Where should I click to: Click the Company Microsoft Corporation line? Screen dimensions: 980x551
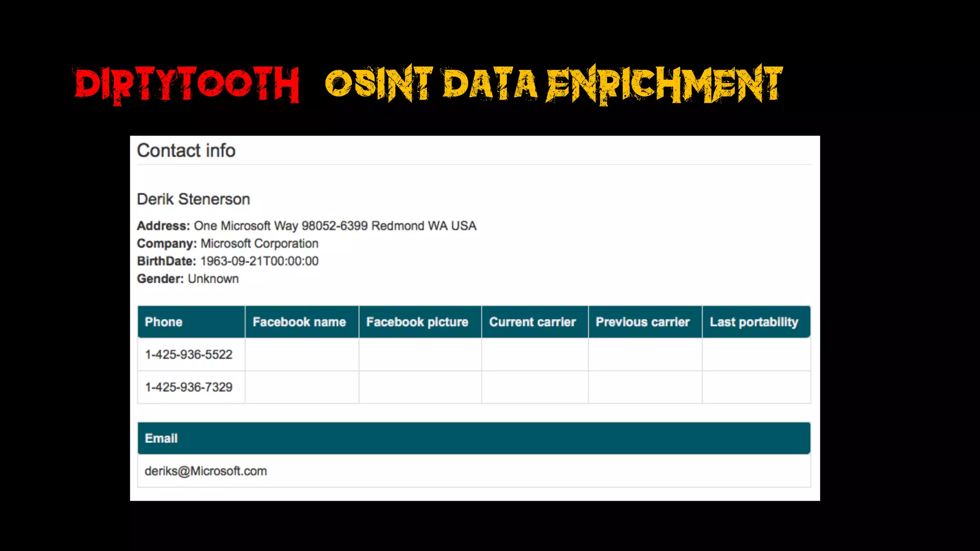[x=228, y=243]
